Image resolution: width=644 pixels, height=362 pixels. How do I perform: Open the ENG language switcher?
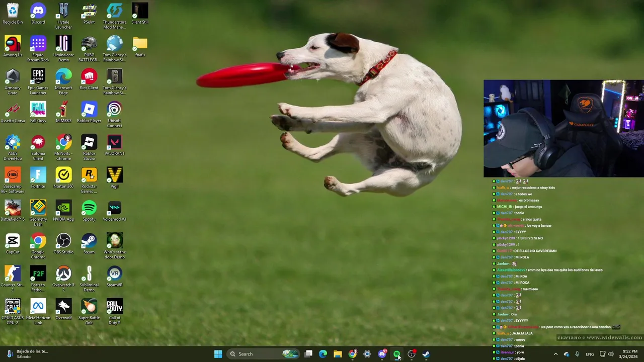[x=590, y=354]
